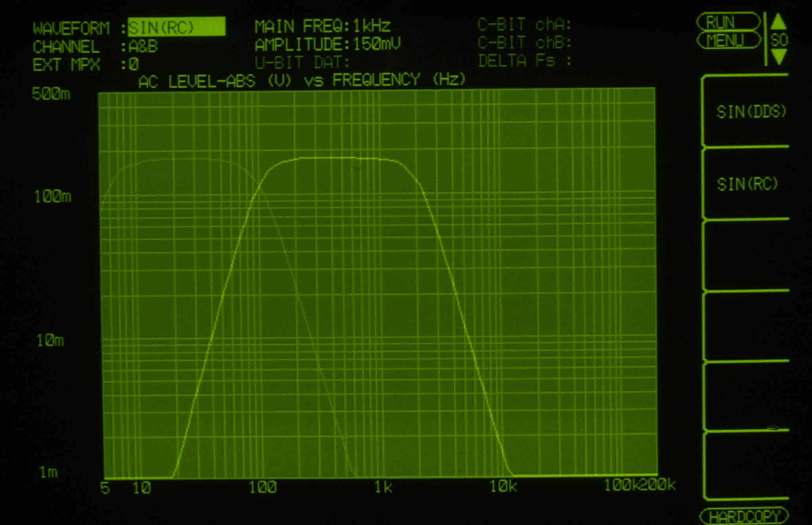Edit the AMPLITUDE 150mV value
Viewport: 812px width, 525px height.
click(376, 44)
